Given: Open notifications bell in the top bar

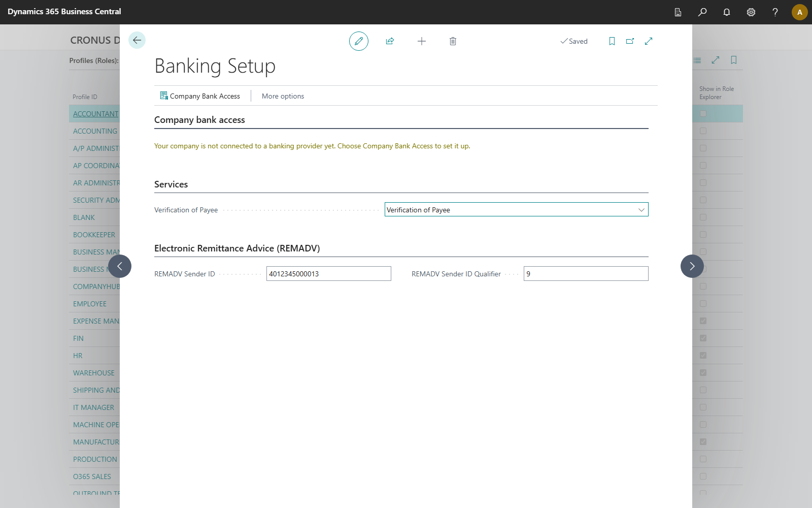Looking at the screenshot, I should click(x=727, y=12).
